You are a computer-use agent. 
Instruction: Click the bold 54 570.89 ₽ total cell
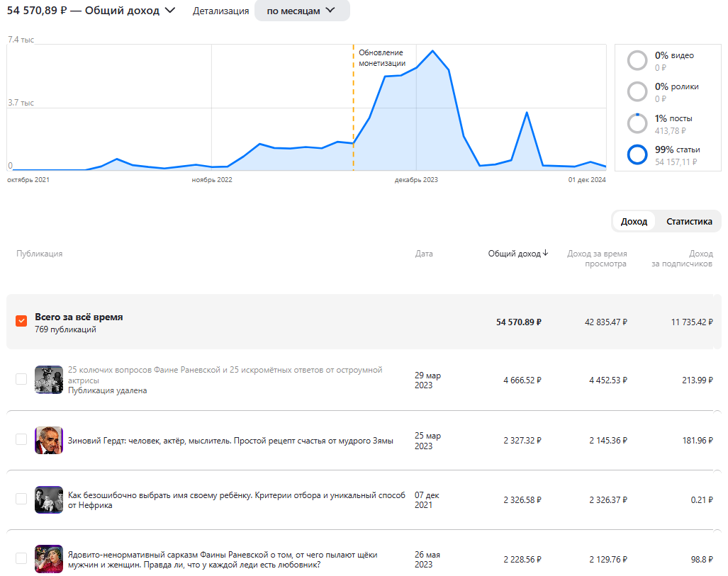click(x=519, y=322)
